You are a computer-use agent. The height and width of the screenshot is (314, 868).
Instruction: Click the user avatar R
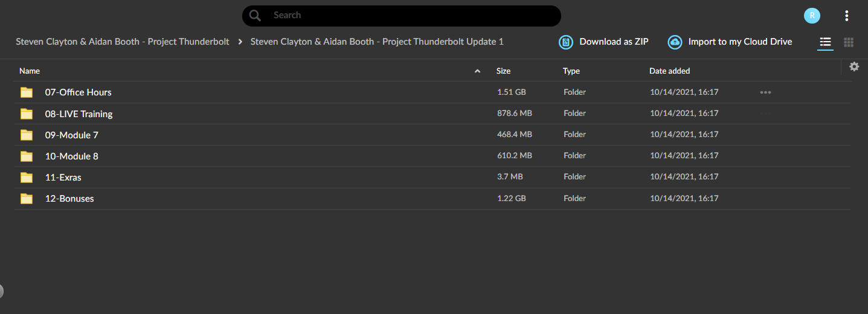812,16
